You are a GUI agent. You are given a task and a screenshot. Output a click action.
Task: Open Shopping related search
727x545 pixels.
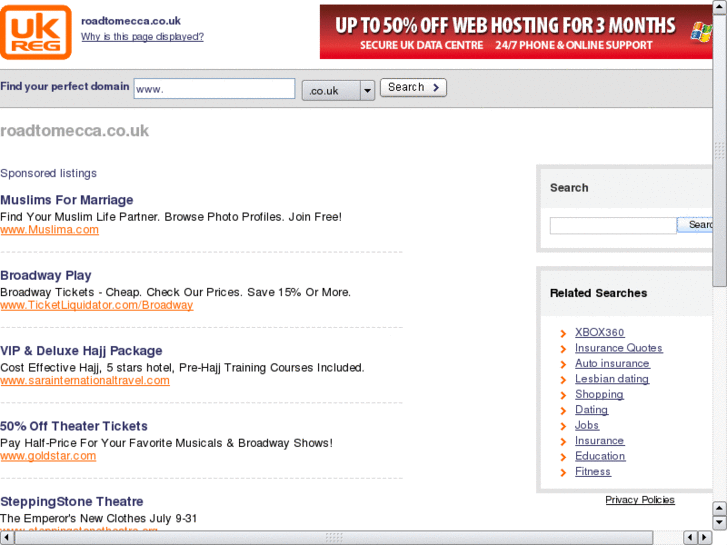(599, 394)
